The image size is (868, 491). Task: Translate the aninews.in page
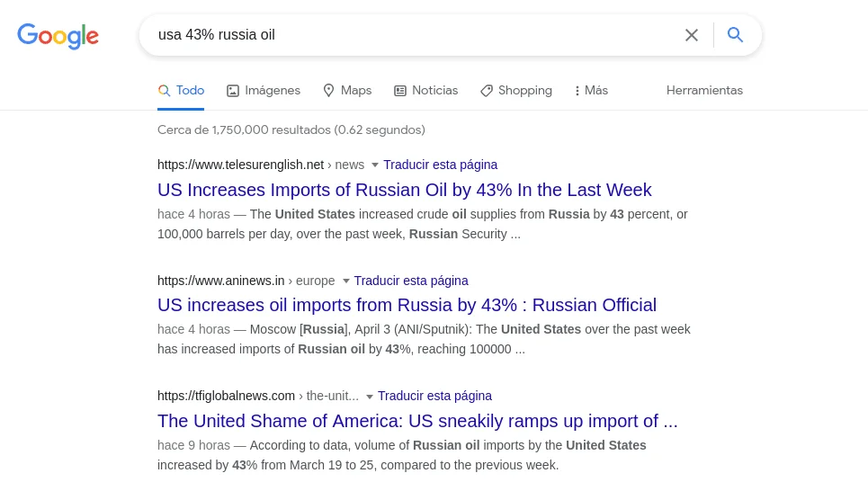tap(411, 281)
